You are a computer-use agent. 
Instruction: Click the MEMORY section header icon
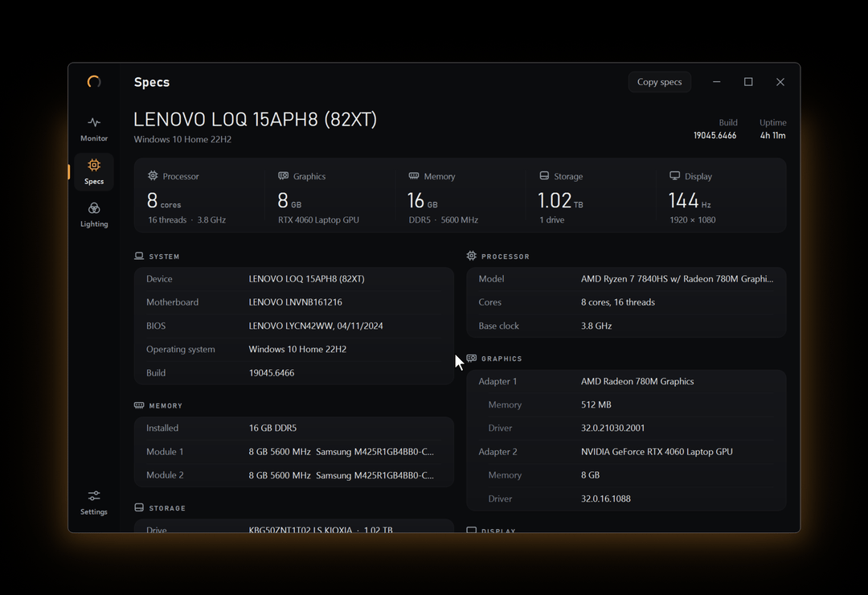click(x=139, y=405)
